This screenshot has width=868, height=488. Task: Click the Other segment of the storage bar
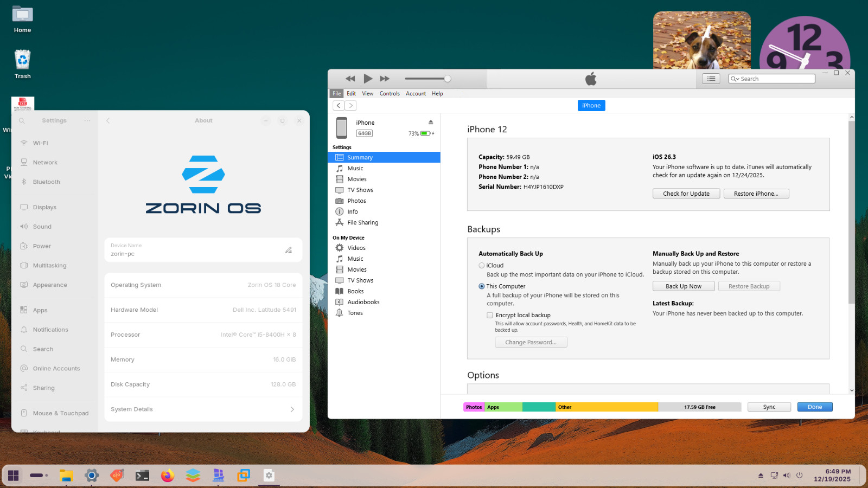coord(607,407)
